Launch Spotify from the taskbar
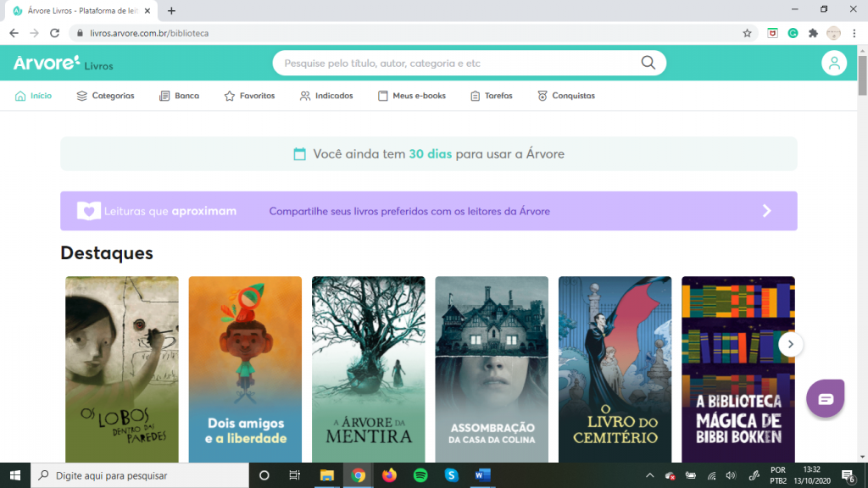The image size is (868, 488). [x=420, y=475]
